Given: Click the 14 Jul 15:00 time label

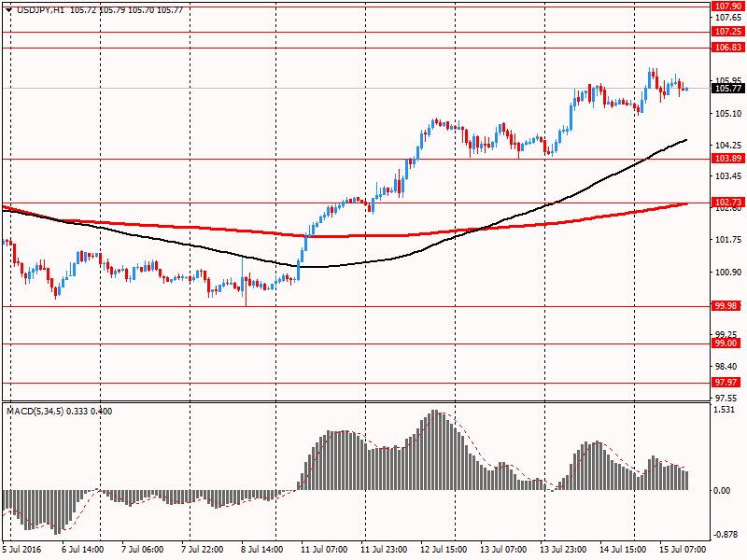Looking at the screenshot, I should 623,549.
